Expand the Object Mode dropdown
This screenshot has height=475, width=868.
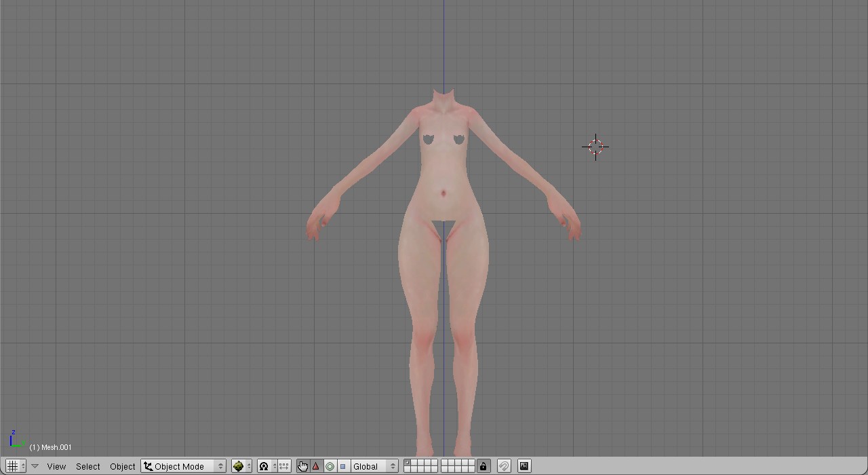tap(183, 466)
